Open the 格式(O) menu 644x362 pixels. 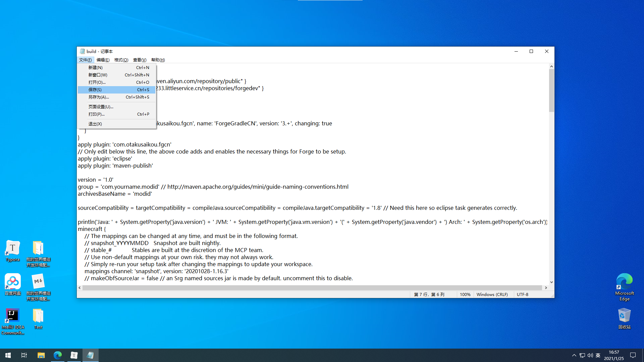(121, 60)
